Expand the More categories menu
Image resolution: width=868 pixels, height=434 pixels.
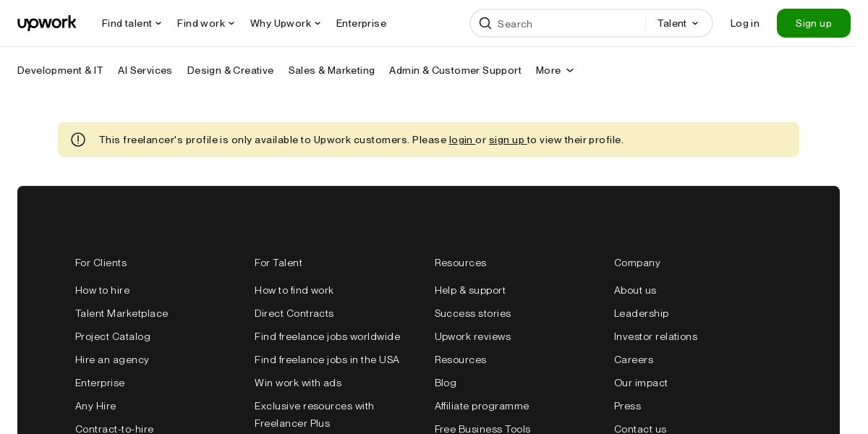pyautogui.click(x=555, y=70)
